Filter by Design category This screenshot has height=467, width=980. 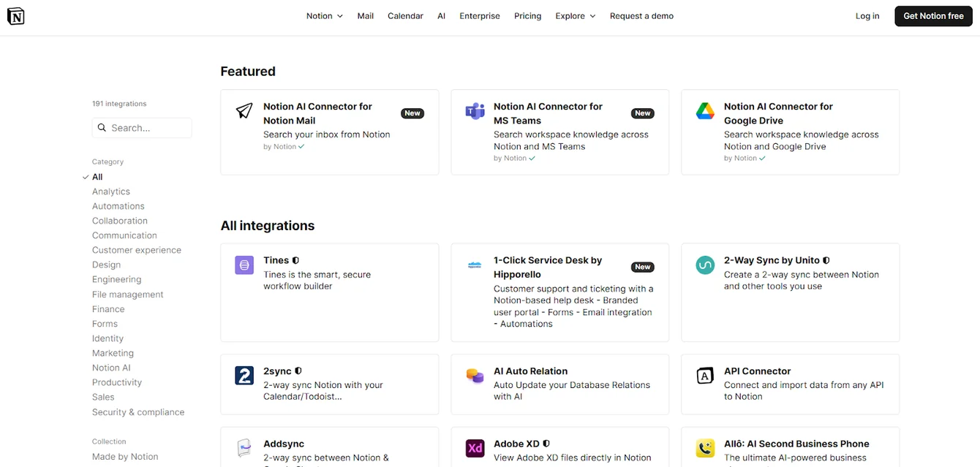[x=107, y=265]
